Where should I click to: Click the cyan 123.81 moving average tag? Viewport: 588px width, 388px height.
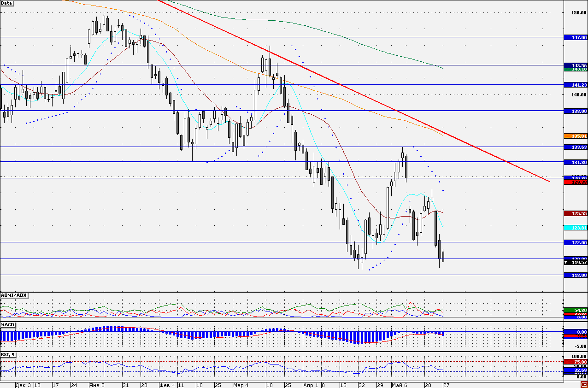(x=576, y=228)
